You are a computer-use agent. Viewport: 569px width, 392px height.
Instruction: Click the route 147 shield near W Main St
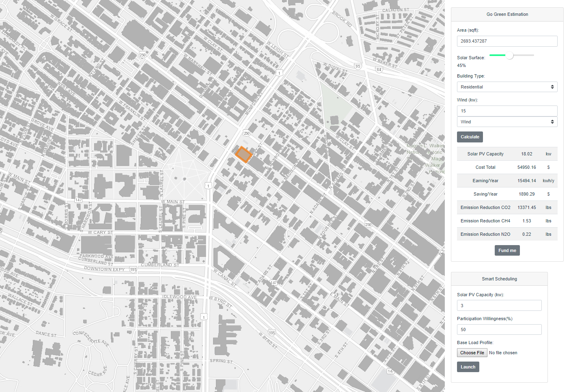[x=78, y=200]
